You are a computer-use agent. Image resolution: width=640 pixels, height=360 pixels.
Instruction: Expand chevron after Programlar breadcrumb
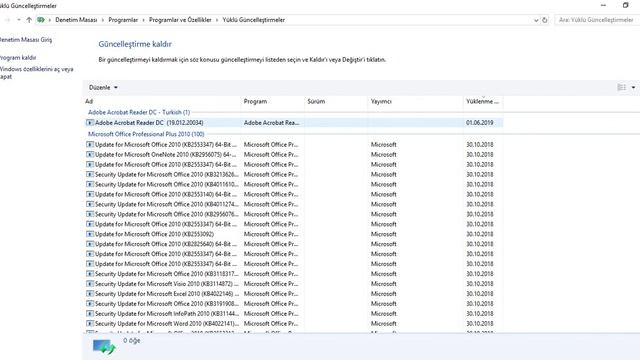coord(143,20)
